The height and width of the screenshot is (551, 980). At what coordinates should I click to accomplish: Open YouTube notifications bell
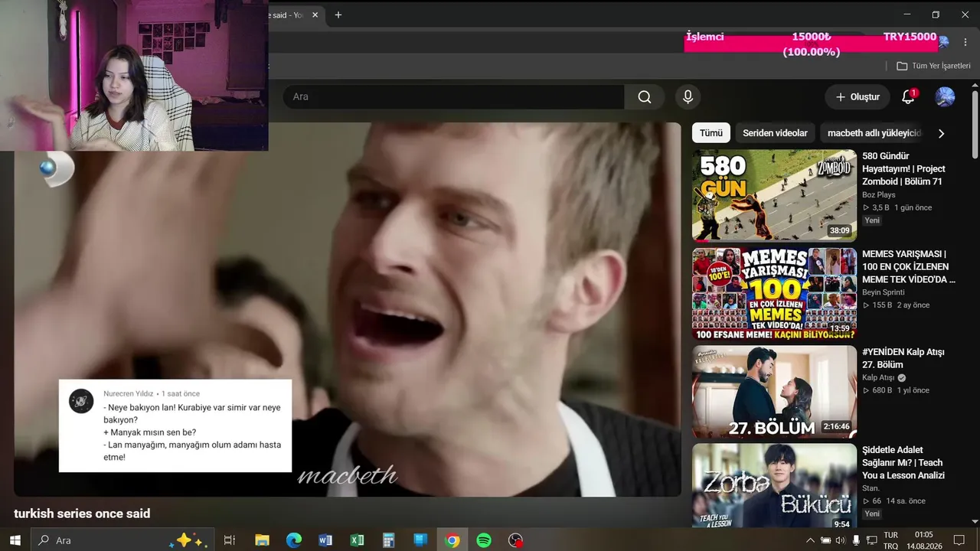(908, 97)
